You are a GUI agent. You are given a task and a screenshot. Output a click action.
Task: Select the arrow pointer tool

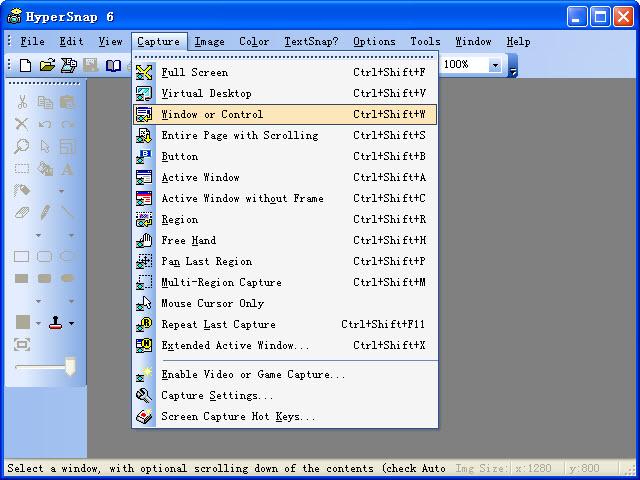coord(45,146)
